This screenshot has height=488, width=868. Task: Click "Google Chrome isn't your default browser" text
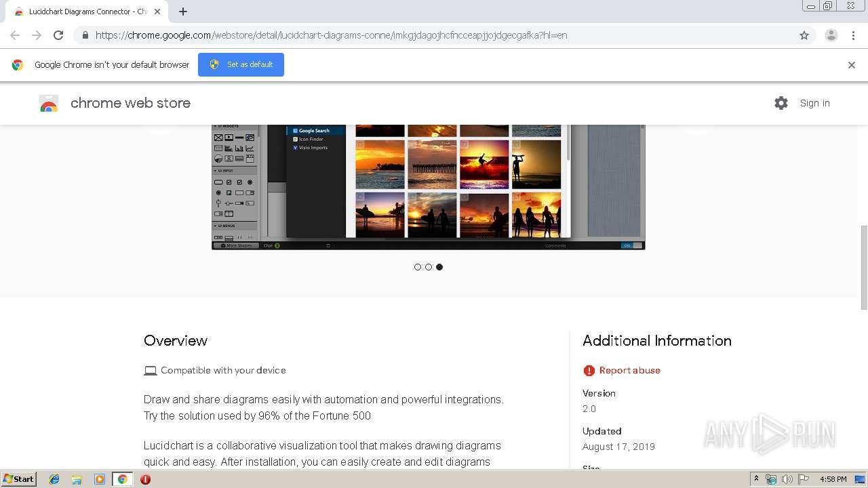pyautogui.click(x=112, y=65)
